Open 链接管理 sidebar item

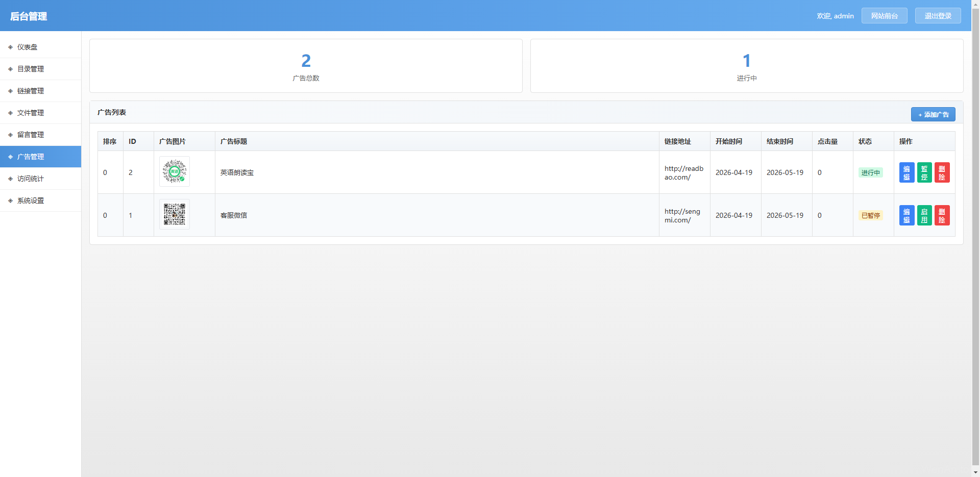click(31, 91)
